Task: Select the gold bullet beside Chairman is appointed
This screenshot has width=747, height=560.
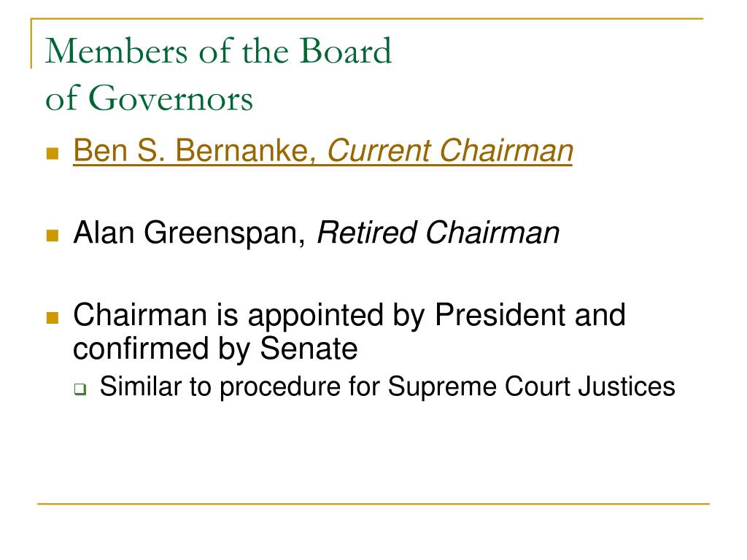Action: [53, 318]
